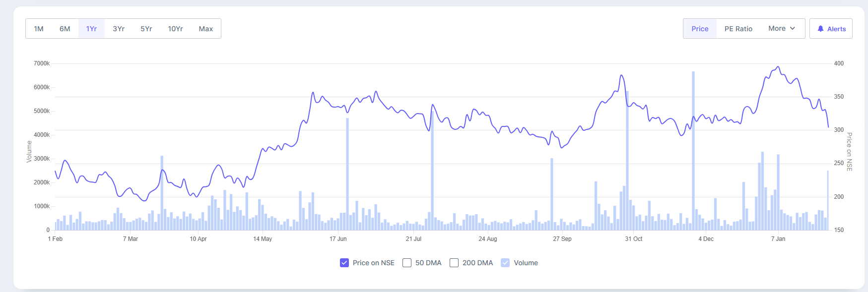Open the Alerts button
Screen dimensions: 868x292
[831, 29]
